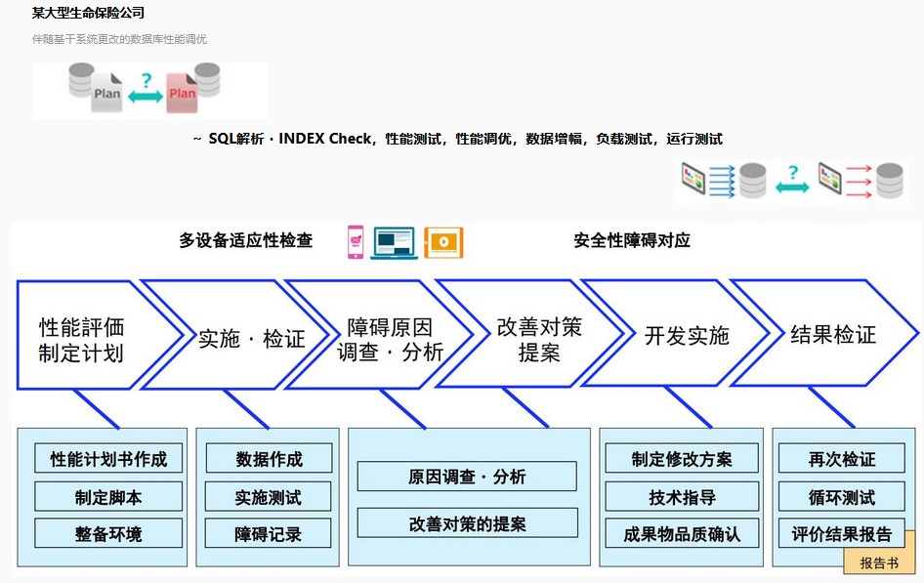The width and height of the screenshot is (924, 583).
Task: Click the pink smartphone icon
Action: [x=356, y=242]
